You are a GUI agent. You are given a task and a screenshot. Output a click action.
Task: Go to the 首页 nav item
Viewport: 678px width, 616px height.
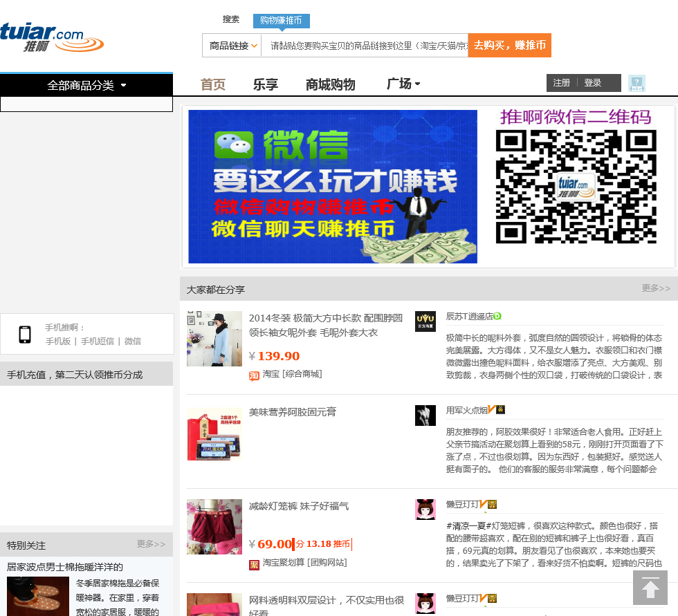point(213,84)
